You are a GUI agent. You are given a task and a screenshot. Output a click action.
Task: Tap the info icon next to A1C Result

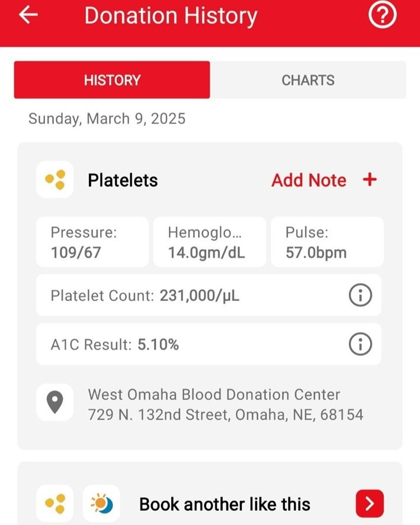[x=360, y=344]
